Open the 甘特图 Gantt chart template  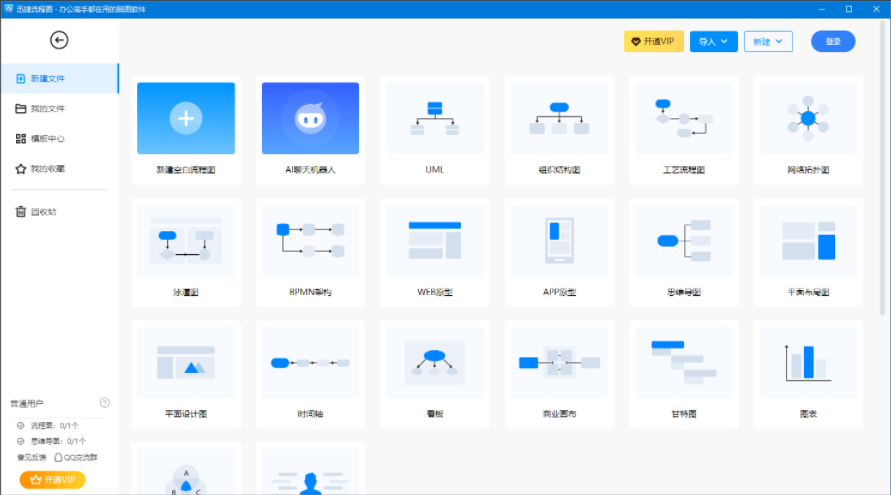click(683, 370)
